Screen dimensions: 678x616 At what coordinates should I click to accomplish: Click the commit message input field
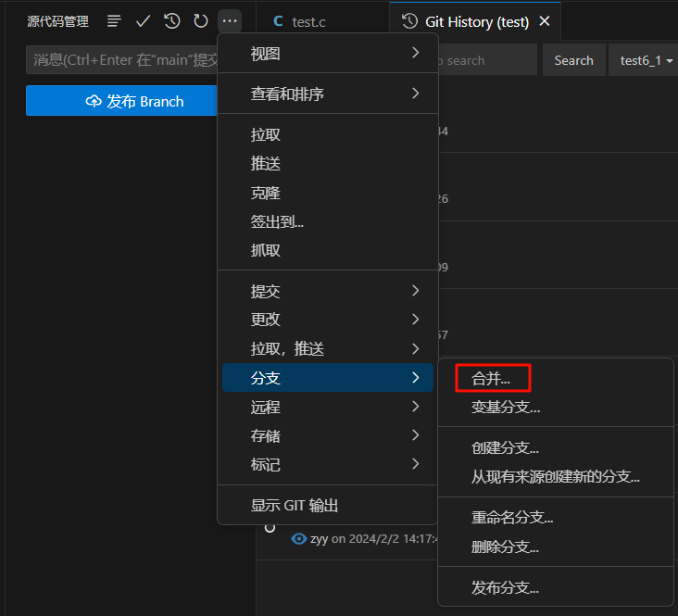click(x=122, y=59)
